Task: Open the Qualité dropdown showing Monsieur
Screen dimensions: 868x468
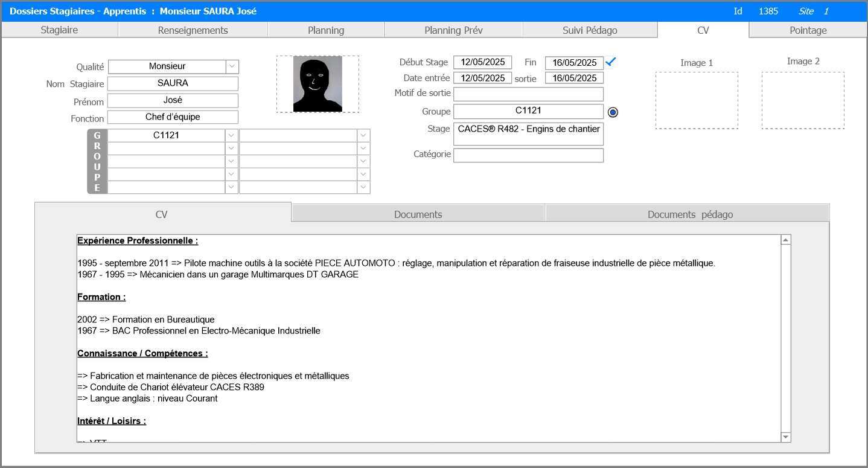Action: pos(232,66)
